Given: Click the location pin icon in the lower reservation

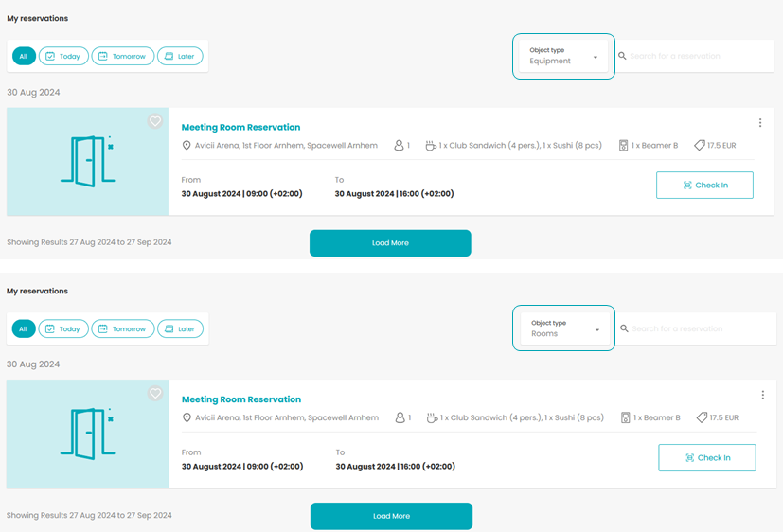Looking at the screenshot, I should (187, 417).
